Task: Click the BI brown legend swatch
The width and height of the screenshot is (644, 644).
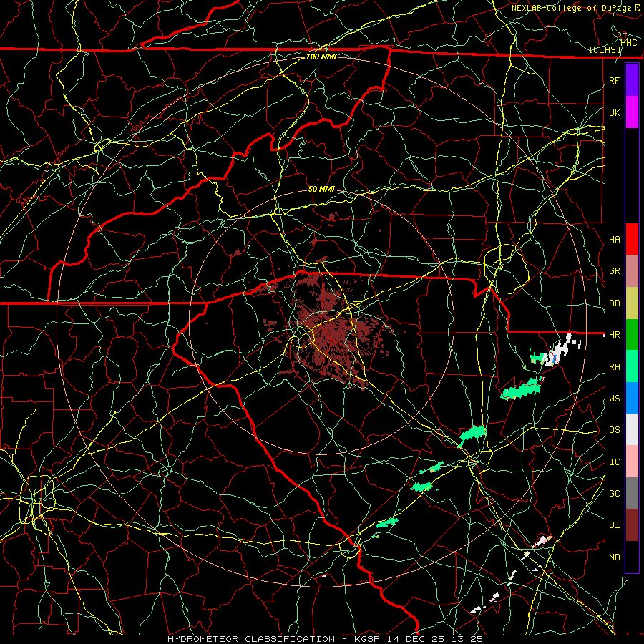Action: pos(632,525)
